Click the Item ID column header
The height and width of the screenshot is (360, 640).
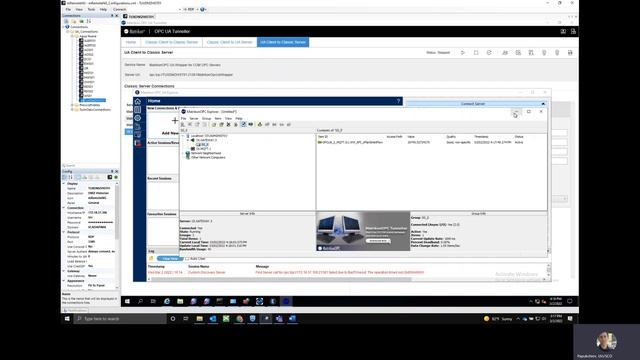pos(323,137)
